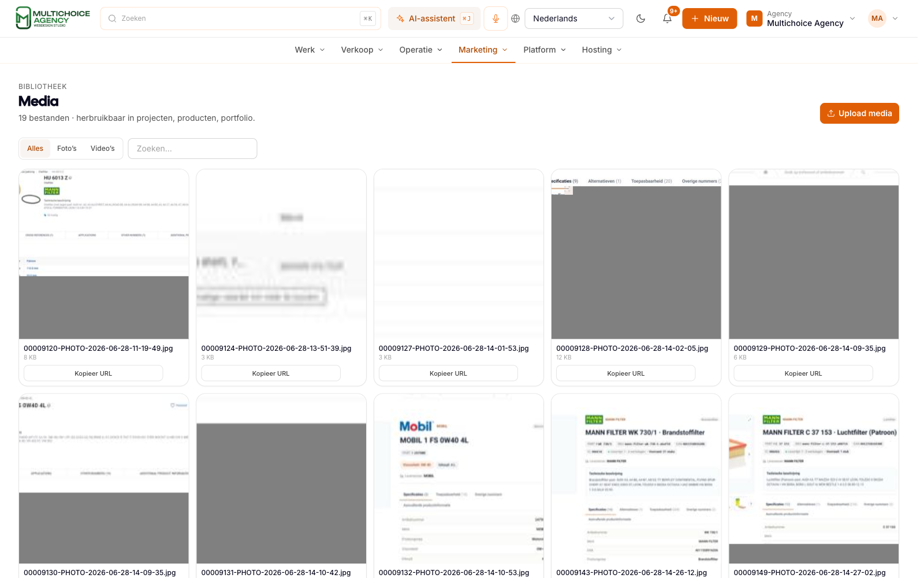Image resolution: width=924 pixels, height=578 pixels.
Task: Open thumbnail of 00009130-PHOTO image
Action: pos(104,479)
